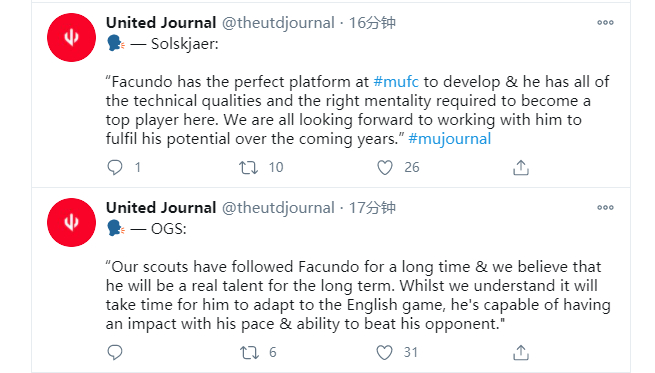Open @theutdjournal handle on second tweet
This screenshot has width=655, height=373.
(x=278, y=208)
